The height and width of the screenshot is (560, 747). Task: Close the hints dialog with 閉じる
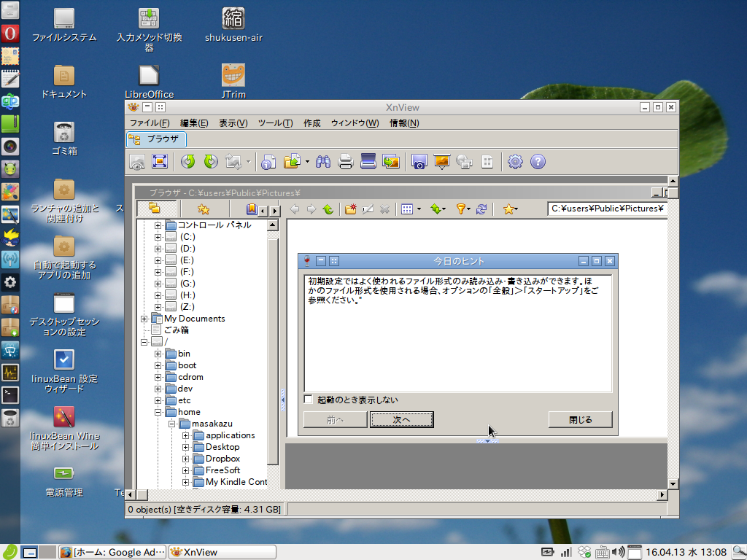[580, 419]
